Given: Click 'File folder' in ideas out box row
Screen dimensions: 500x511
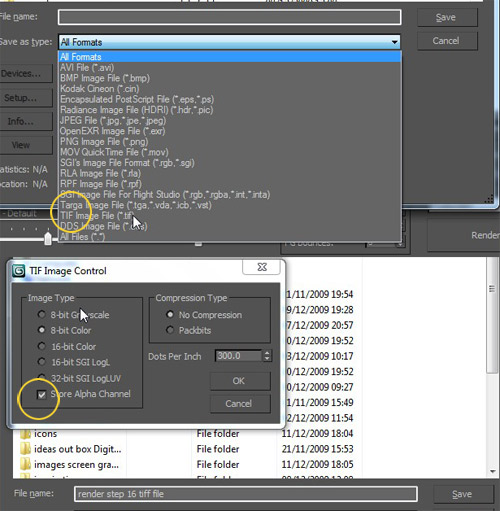Looking at the screenshot, I should point(218,449).
